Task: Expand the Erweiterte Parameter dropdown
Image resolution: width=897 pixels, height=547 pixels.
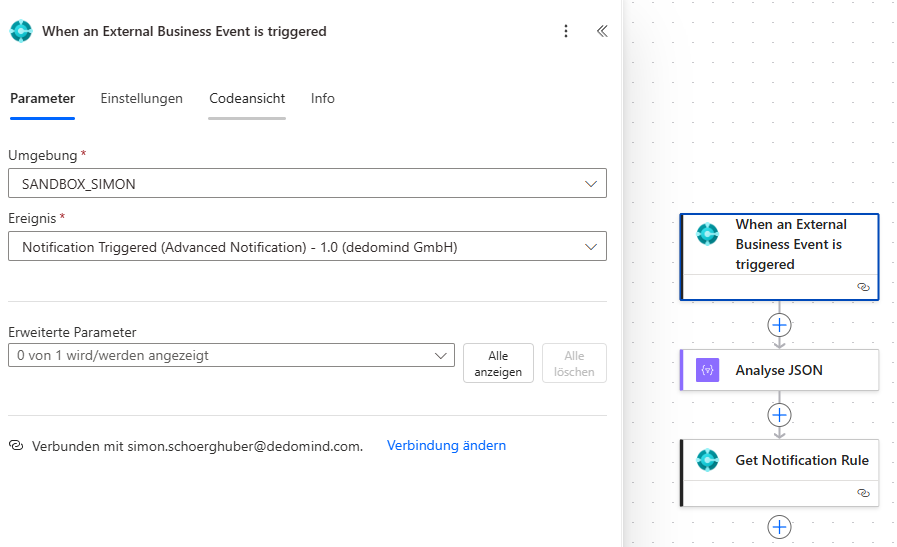Action: coord(441,355)
